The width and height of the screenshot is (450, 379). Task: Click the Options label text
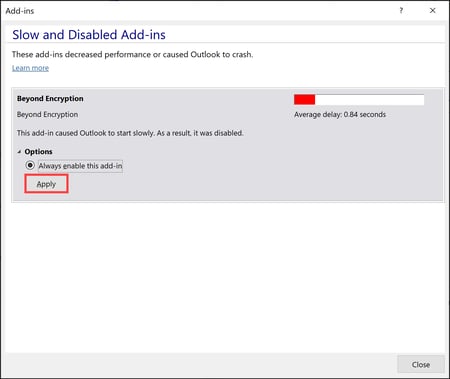tap(38, 152)
